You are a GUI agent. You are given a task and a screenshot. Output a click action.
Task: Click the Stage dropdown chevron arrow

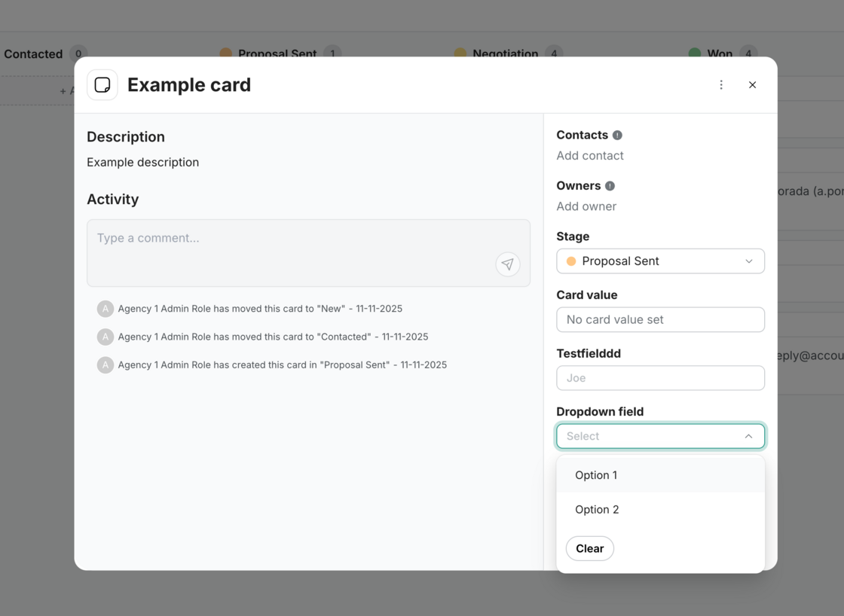749,261
